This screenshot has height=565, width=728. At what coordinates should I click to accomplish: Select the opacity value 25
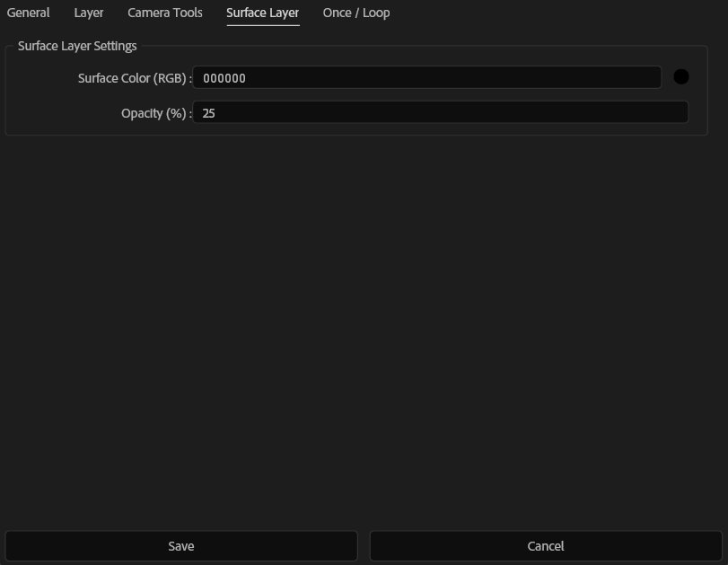(208, 111)
